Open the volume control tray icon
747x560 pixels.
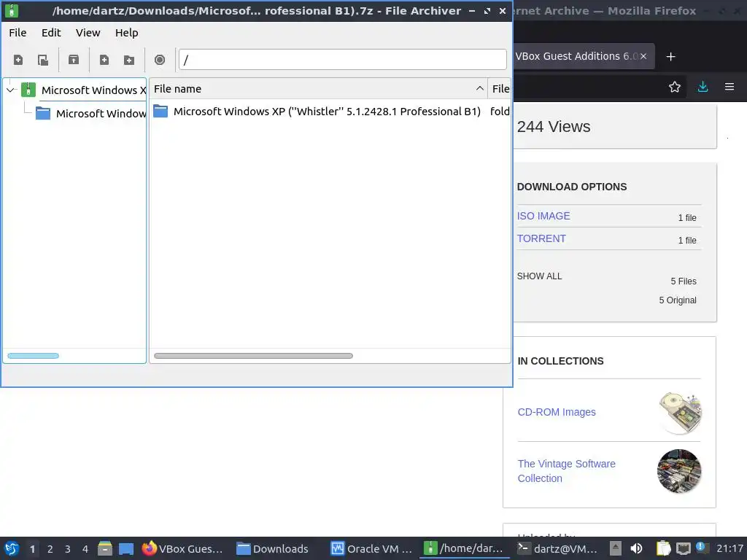click(x=636, y=548)
